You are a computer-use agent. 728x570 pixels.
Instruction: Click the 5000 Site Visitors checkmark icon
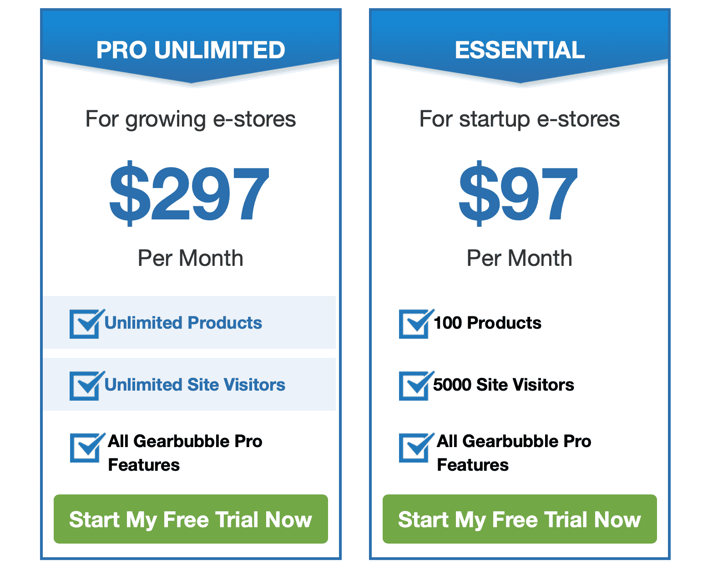416,385
